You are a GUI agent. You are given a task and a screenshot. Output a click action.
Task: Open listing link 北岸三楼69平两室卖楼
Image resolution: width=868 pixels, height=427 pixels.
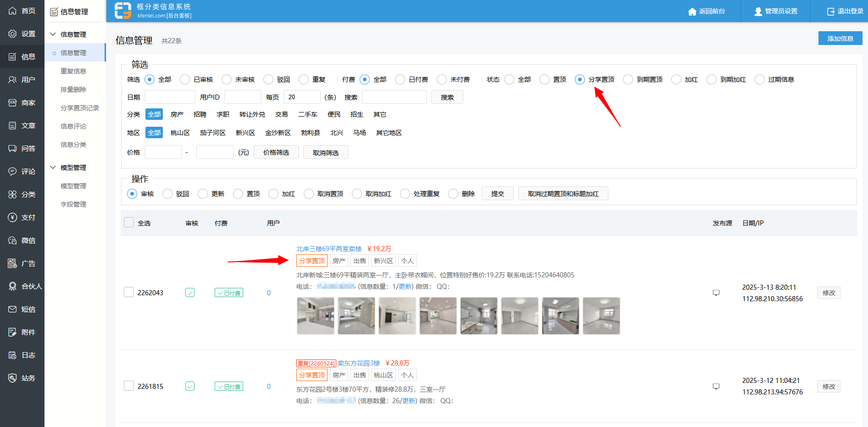pos(329,249)
